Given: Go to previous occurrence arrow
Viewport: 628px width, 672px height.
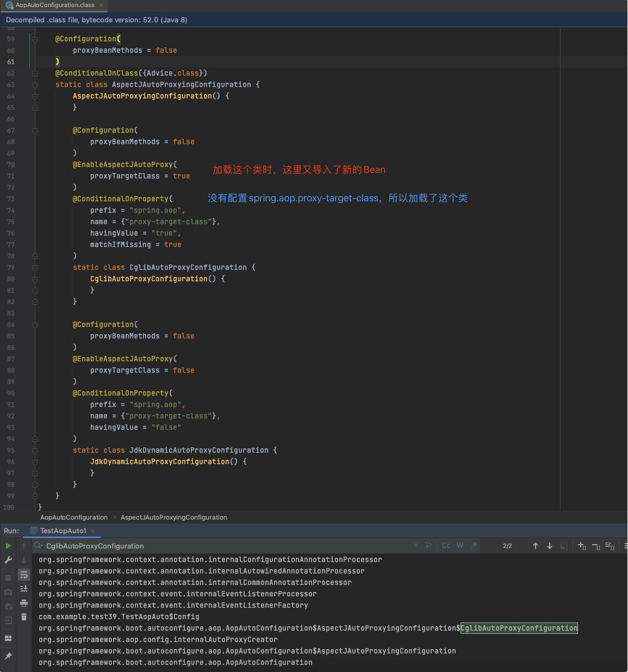Looking at the screenshot, I should pos(536,546).
